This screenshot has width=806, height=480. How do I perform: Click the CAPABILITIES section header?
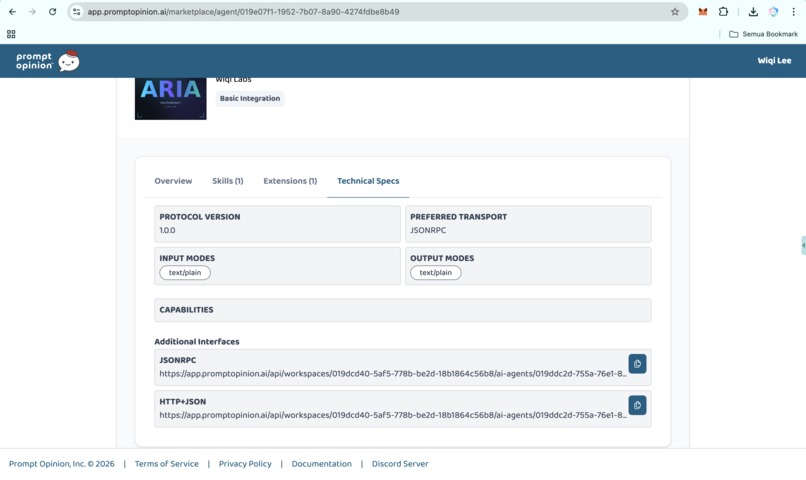pos(186,310)
